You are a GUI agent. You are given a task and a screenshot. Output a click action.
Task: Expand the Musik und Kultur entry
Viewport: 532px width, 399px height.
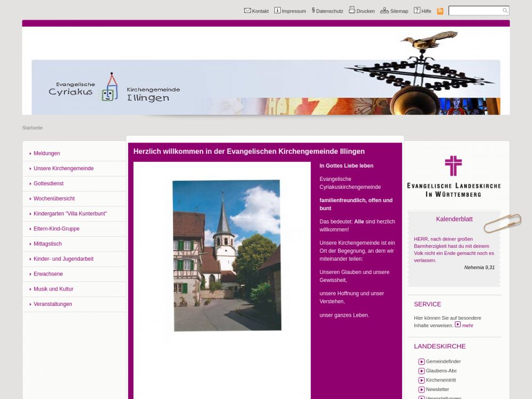53,289
